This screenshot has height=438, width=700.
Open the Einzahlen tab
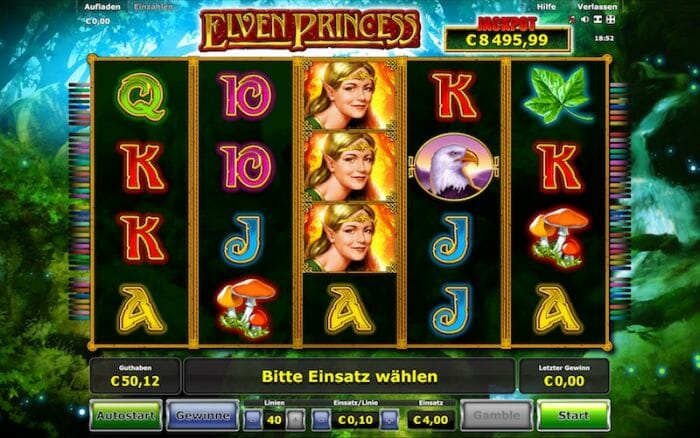click(153, 7)
